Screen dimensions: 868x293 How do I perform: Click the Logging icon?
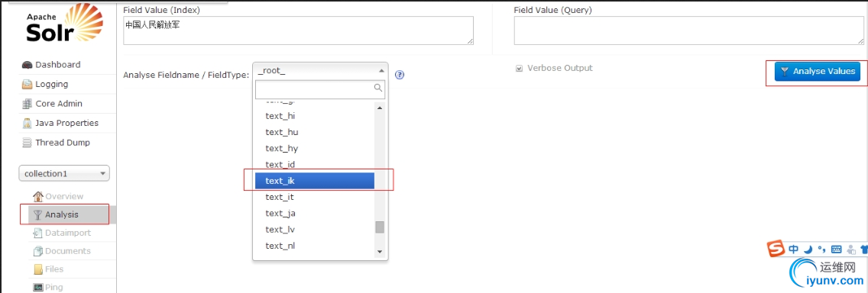[28, 85]
